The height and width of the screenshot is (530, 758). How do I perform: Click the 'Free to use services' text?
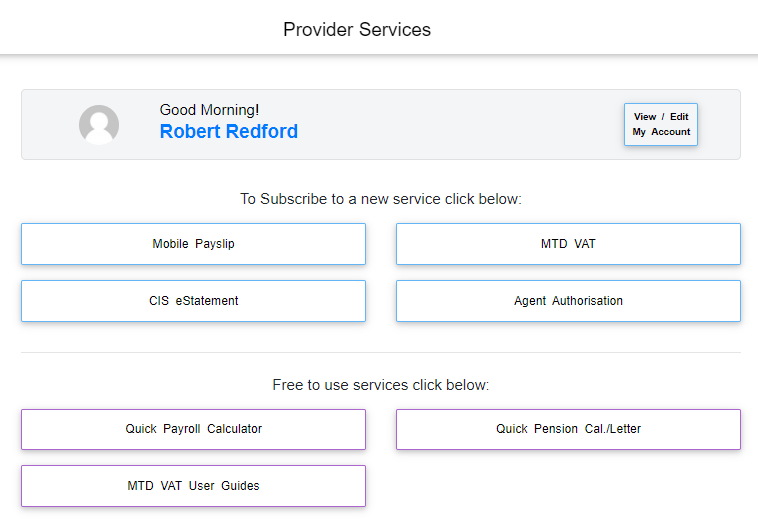click(380, 385)
